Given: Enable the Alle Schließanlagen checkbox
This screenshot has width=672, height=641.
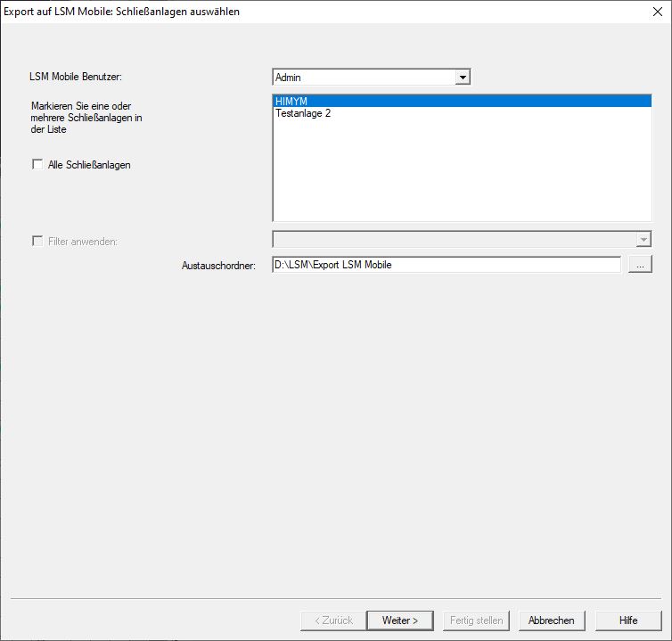Looking at the screenshot, I should 37,164.
